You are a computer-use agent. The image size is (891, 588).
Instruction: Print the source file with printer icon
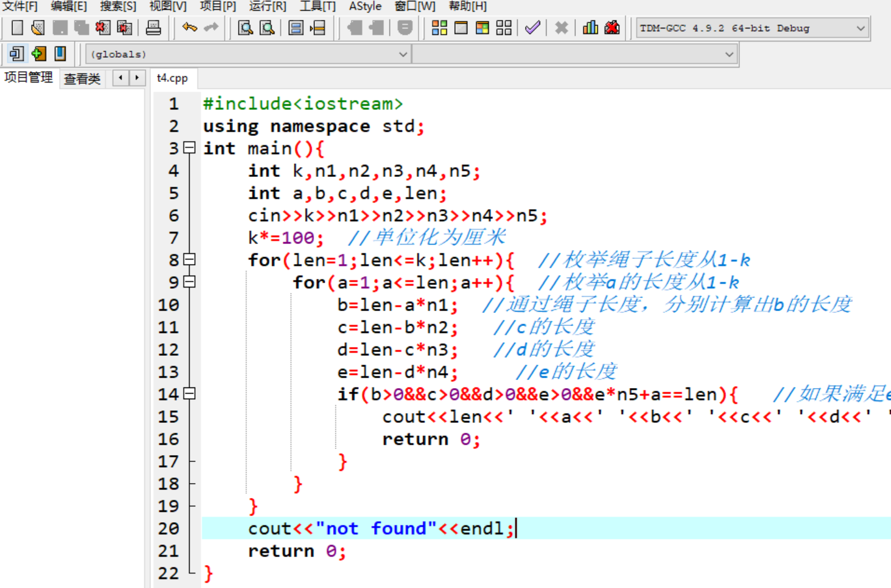[x=153, y=28]
